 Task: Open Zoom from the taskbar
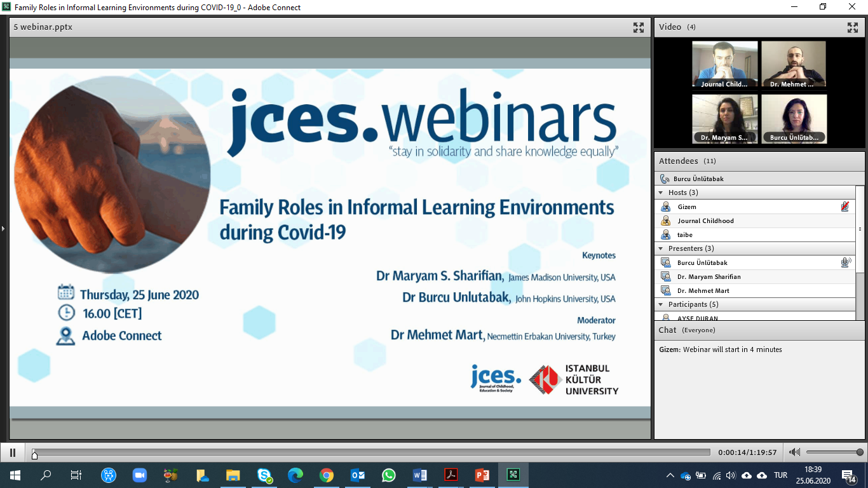[139, 475]
